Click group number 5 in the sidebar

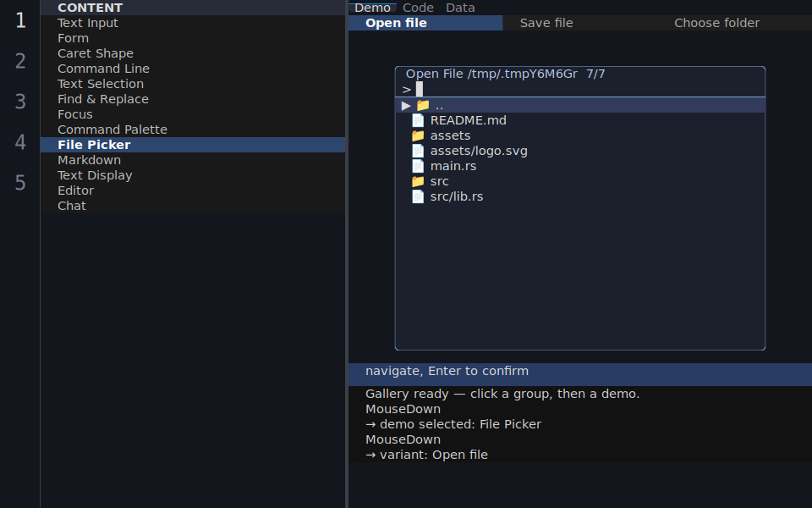point(20,183)
